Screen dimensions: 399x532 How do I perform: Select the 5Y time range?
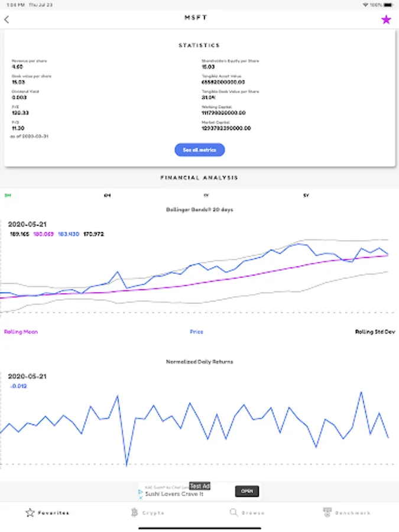pyautogui.click(x=306, y=195)
